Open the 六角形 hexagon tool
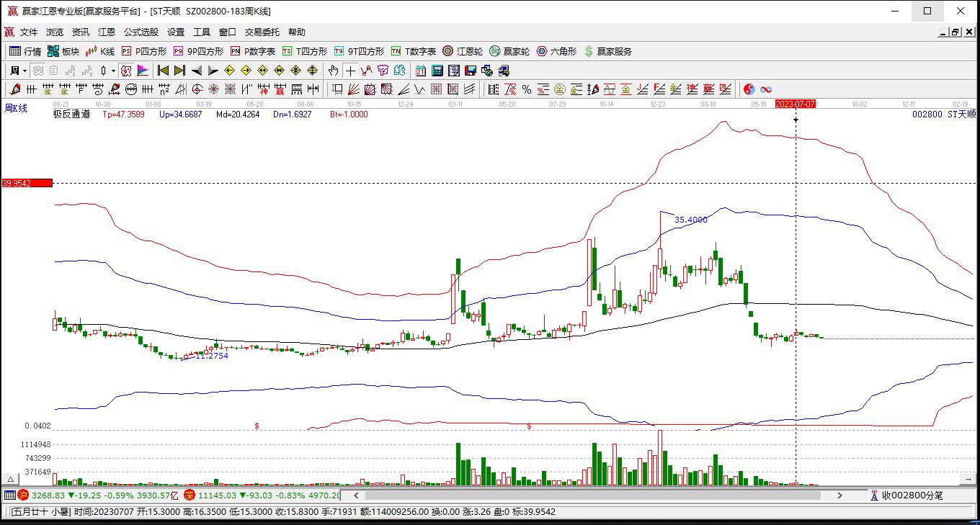The width and height of the screenshot is (980, 525). pos(556,51)
